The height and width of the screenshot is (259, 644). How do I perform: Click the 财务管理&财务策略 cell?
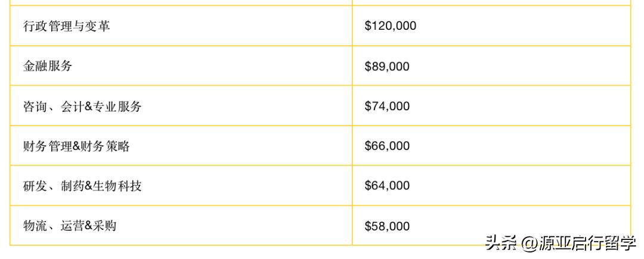76,146
